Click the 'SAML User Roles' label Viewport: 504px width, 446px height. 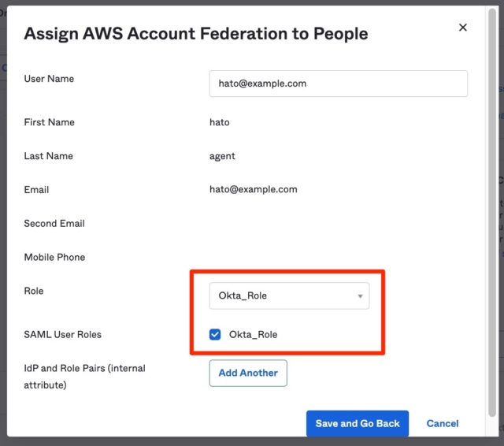pos(63,334)
